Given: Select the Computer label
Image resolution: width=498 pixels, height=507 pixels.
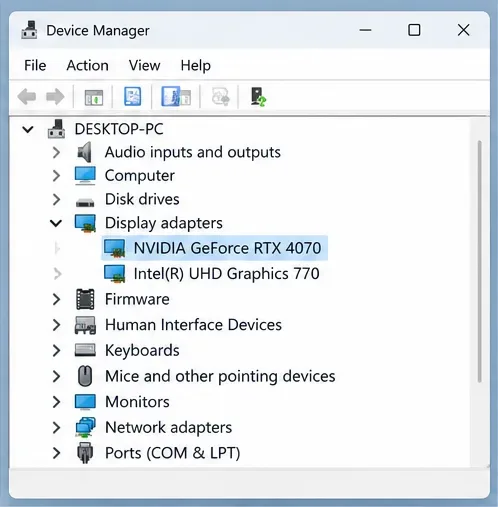Looking at the screenshot, I should [140, 176].
